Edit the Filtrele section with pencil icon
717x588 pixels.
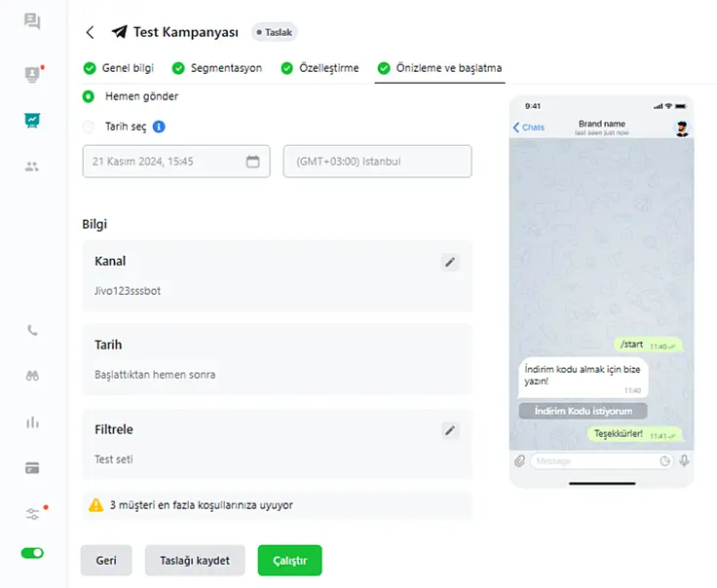click(450, 430)
